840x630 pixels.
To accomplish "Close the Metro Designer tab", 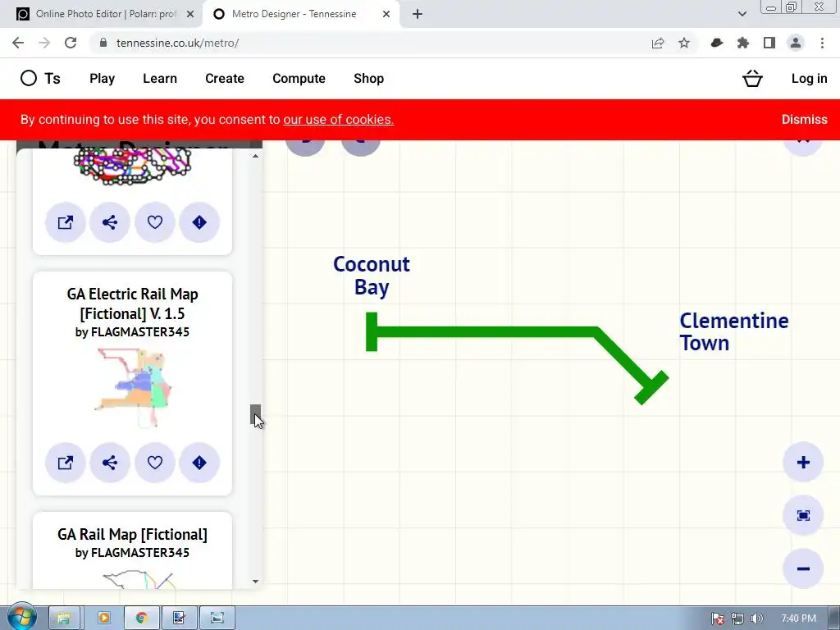I will point(386,14).
